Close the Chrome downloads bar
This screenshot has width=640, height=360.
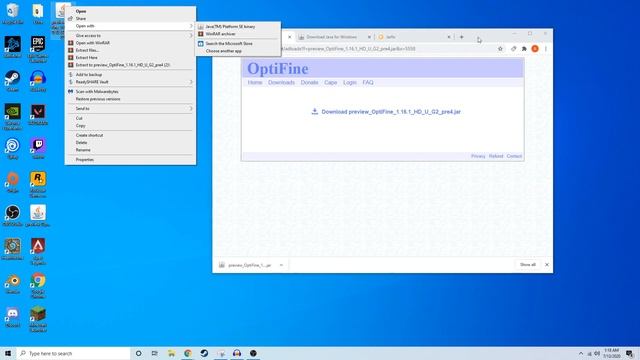(x=547, y=265)
